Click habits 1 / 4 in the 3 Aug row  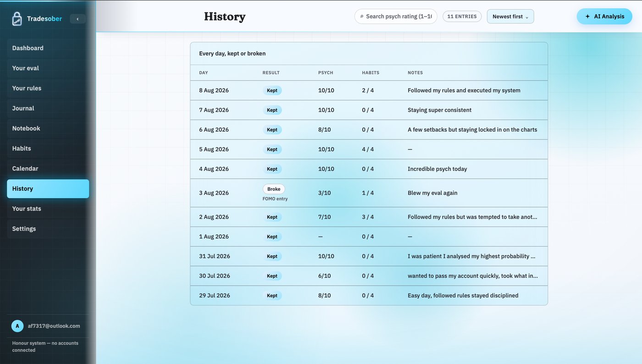368,193
